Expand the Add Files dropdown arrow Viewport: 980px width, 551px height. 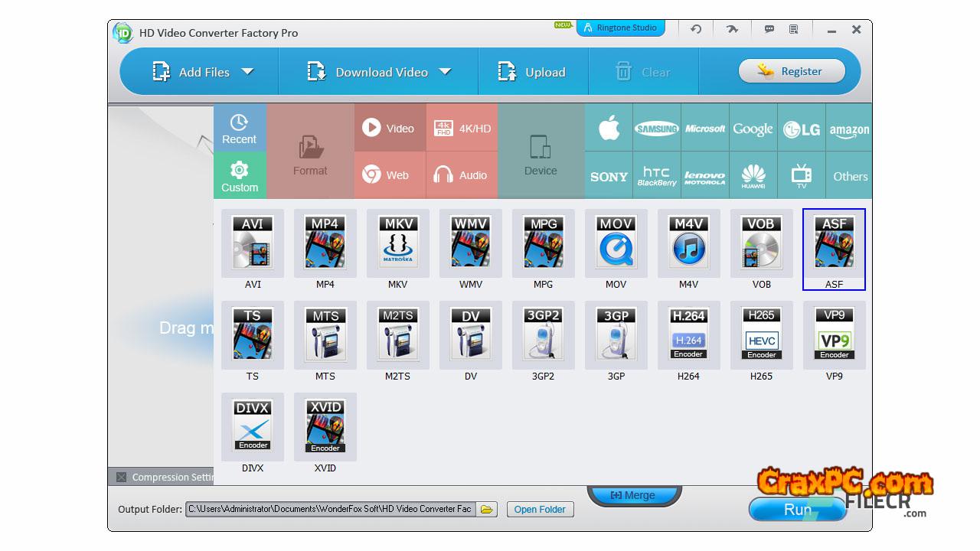click(x=247, y=71)
